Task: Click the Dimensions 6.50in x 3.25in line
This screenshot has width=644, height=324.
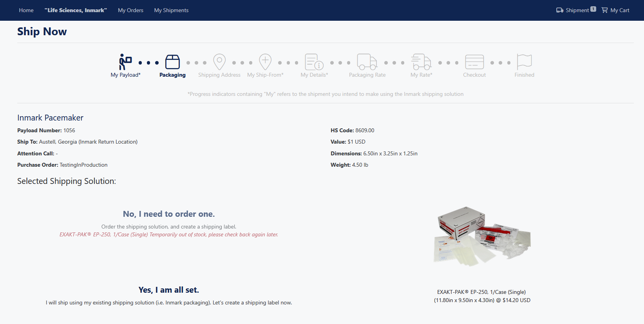Action: tap(374, 153)
